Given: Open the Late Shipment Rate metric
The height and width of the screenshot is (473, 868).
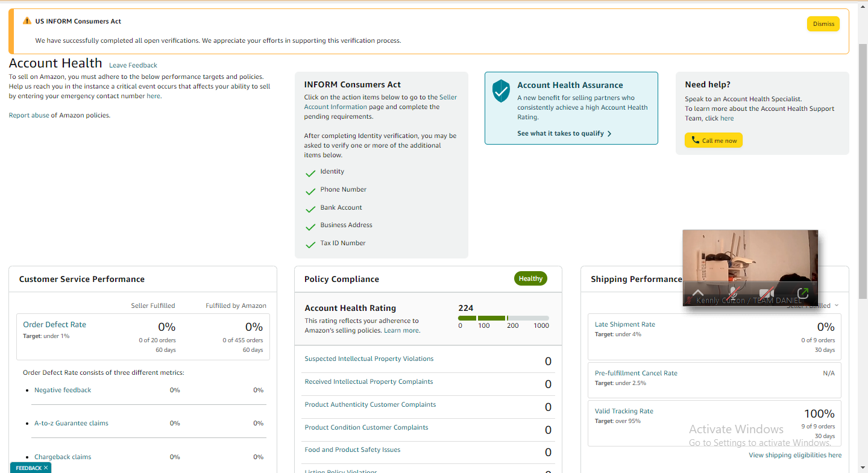Looking at the screenshot, I should [x=625, y=324].
